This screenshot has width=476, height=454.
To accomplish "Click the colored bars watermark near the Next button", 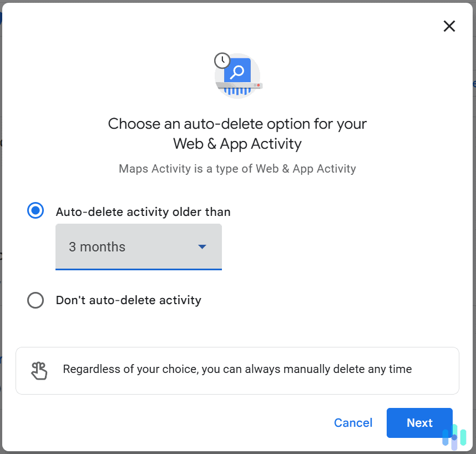I will tap(455, 438).
